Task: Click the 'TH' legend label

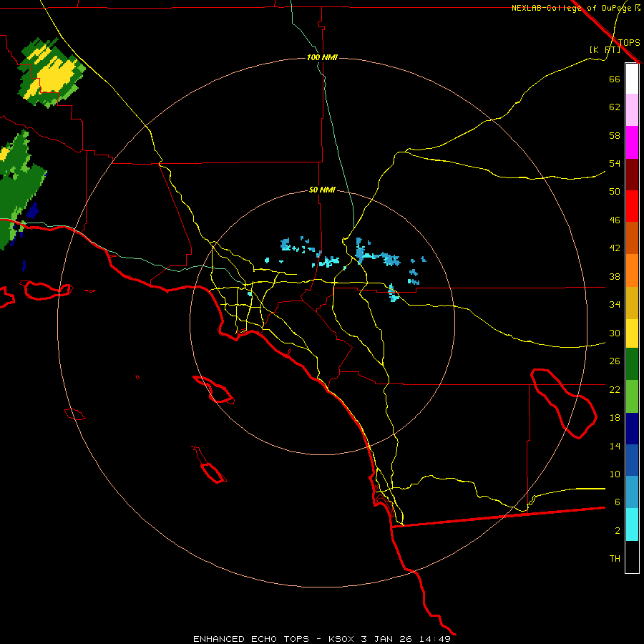Action: click(x=615, y=559)
